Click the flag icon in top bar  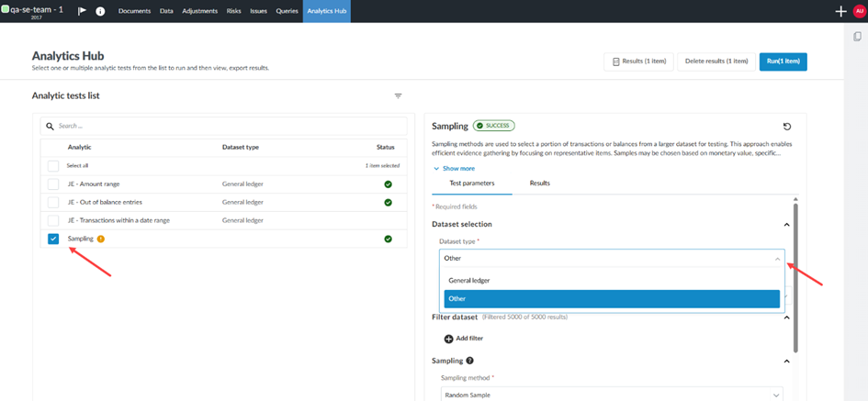(82, 11)
